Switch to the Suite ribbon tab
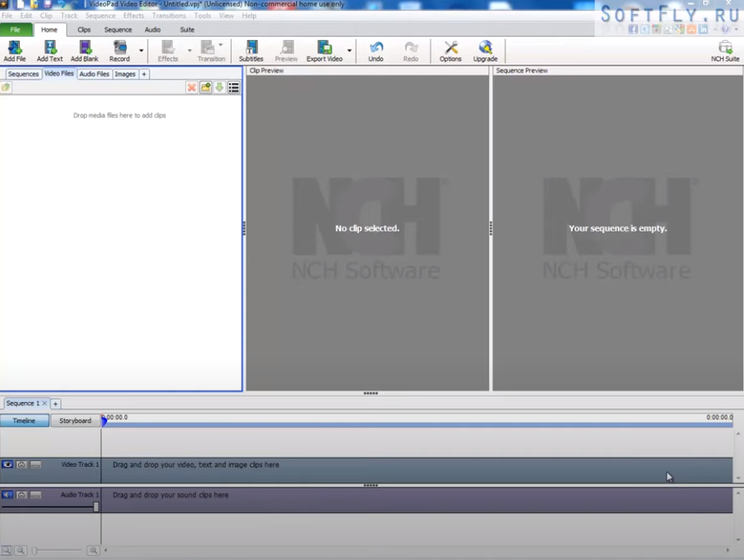Image resolution: width=744 pixels, height=560 pixels. pos(187,30)
